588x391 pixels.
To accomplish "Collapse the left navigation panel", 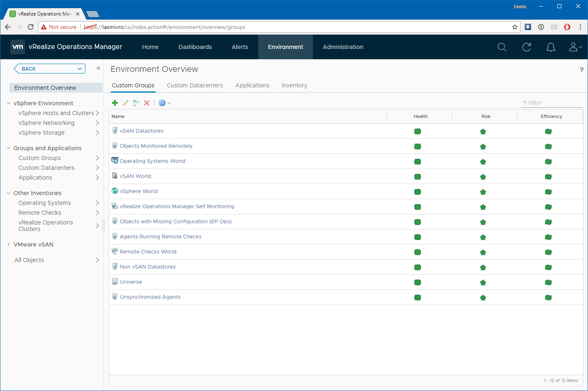I will coord(98,68).
